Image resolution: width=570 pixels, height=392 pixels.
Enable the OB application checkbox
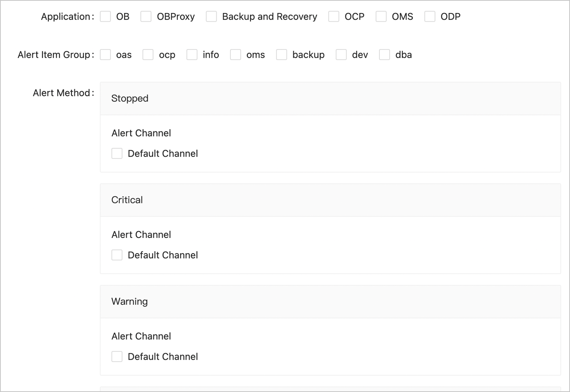(105, 16)
